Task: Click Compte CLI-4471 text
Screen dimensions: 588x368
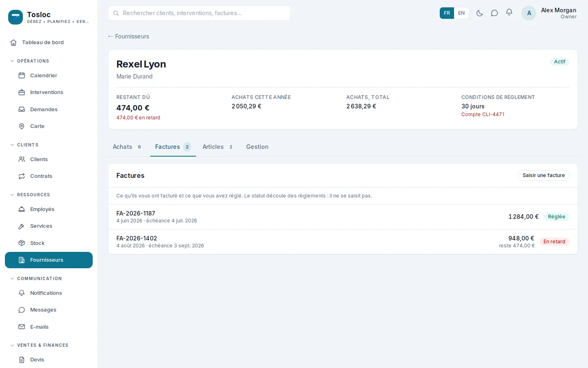Action: 483,114
